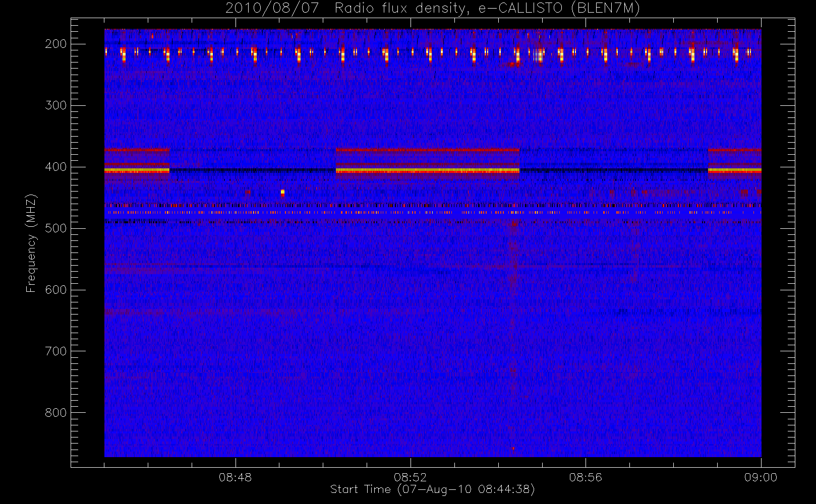The image size is (816, 504).
Task: Click the 08:52 time tick label
Action: [410, 477]
